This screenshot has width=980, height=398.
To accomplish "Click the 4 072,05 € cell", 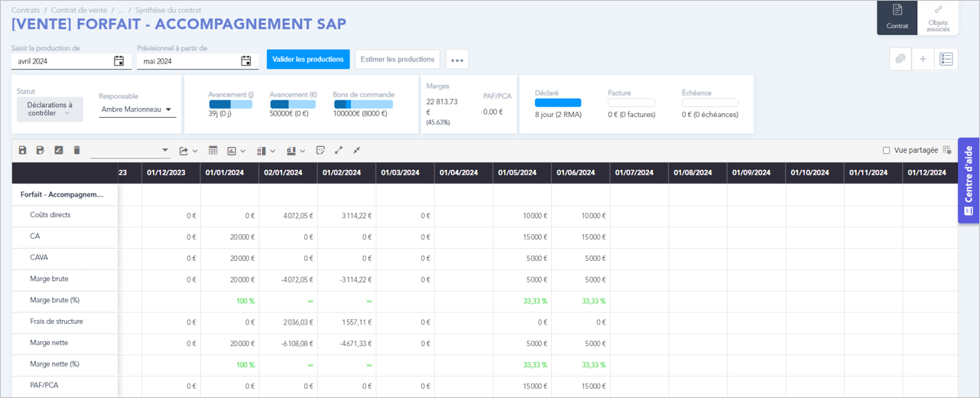I will (x=288, y=216).
